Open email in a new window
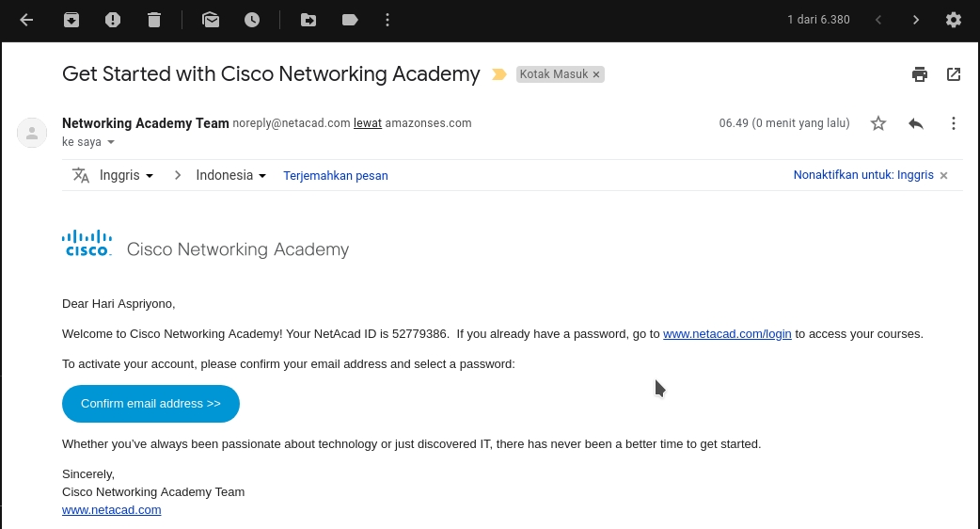This screenshot has width=980, height=529. coord(954,74)
